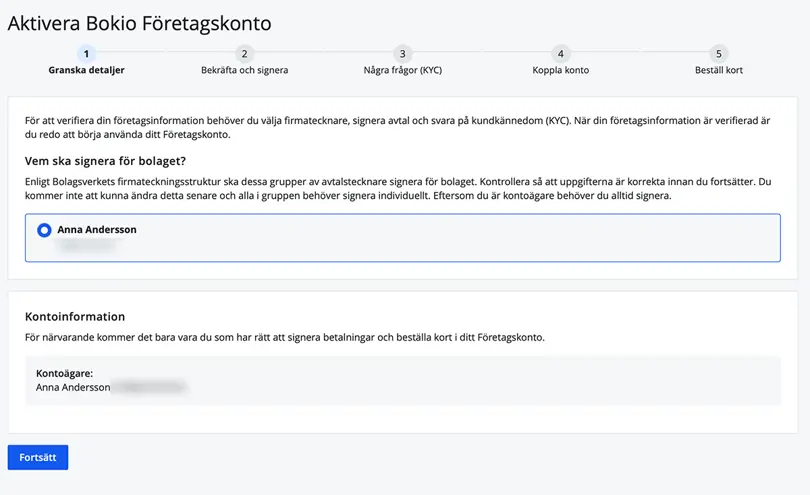Select the Anna Andersson radio button

[44, 230]
